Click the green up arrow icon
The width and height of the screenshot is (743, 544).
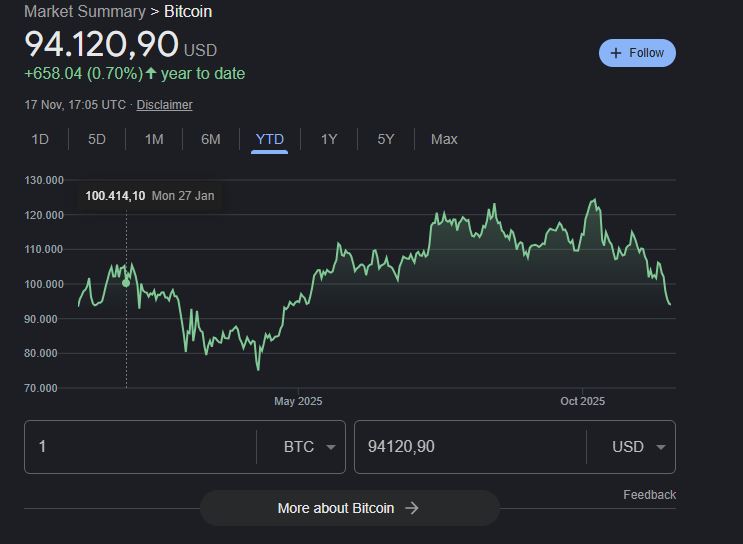click(151, 74)
